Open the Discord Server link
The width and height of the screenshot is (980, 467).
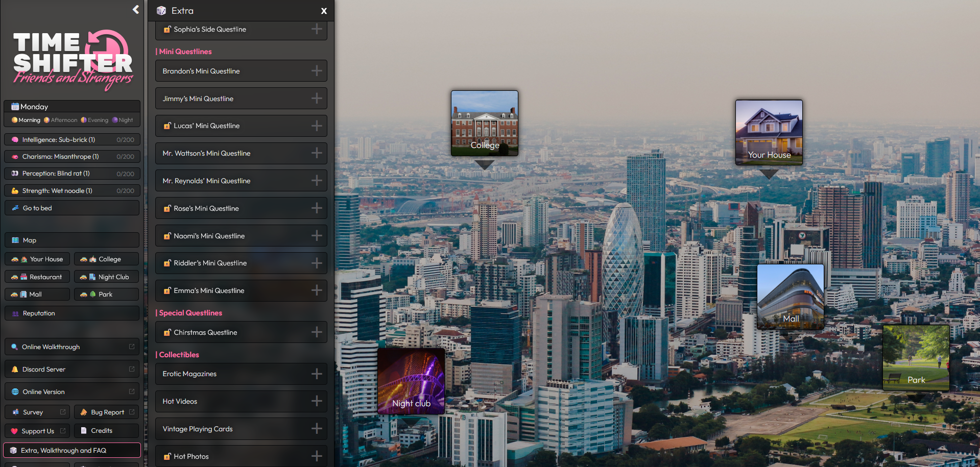pos(72,369)
